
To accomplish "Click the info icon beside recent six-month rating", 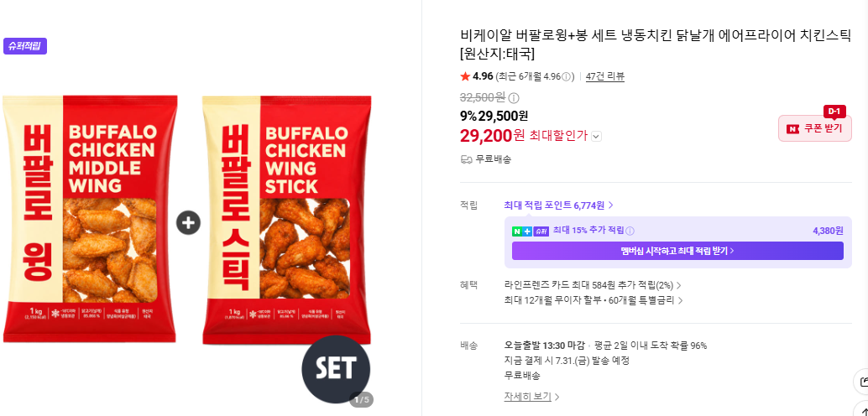I will point(566,77).
